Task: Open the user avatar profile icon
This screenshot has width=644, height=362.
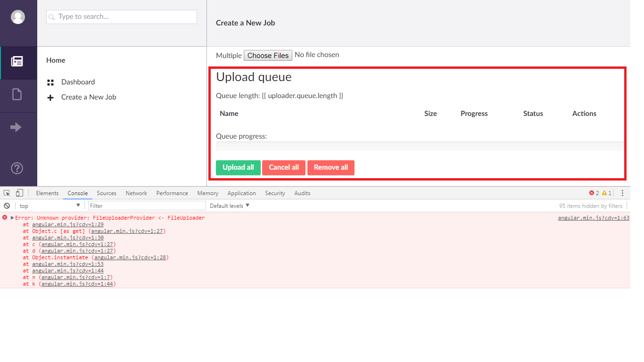Action: (18, 17)
